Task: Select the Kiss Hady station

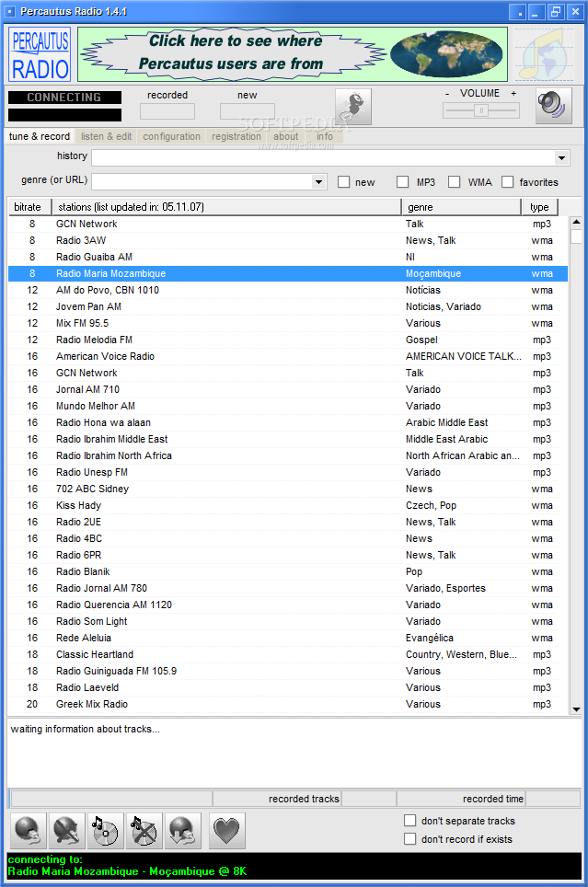Action: click(x=288, y=505)
